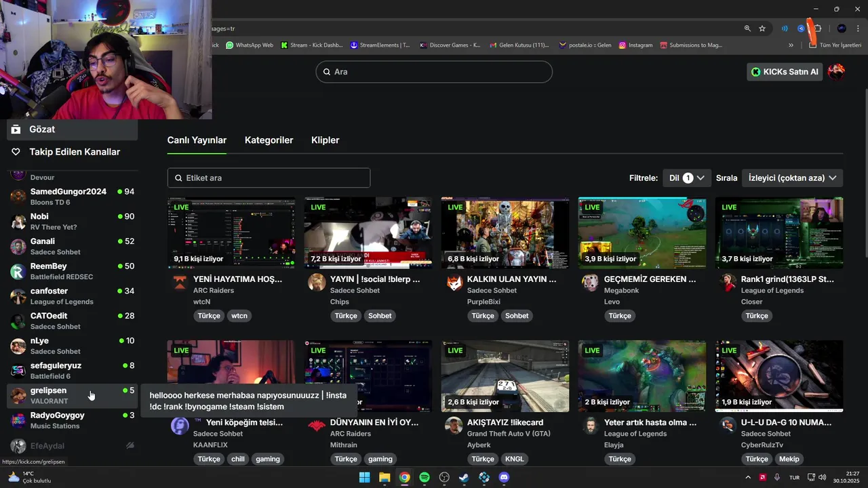The width and height of the screenshot is (868, 488).
Task: Open sefaguleryuz channel in sidebar
Action: pyautogui.click(x=72, y=371)
